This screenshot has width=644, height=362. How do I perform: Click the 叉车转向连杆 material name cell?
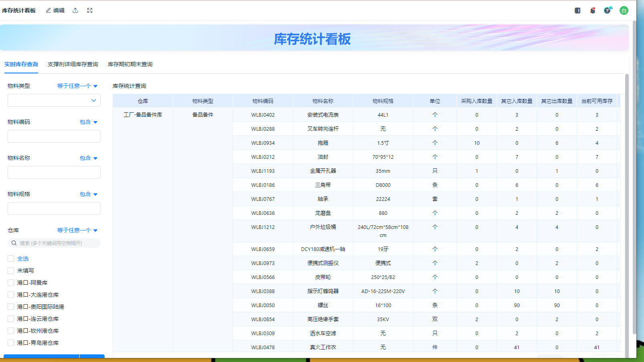(x=323, y=129)
